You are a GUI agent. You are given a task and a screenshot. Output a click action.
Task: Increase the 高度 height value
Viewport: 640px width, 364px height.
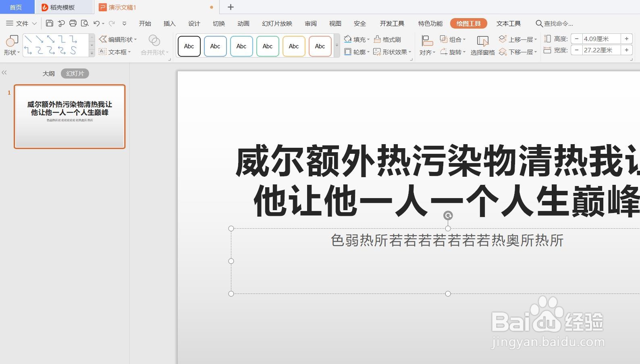click(627, 39)
